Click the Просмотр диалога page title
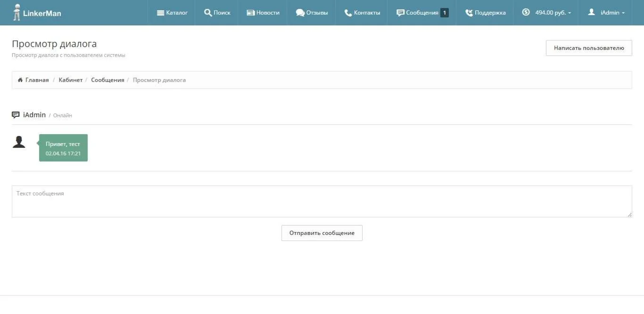The width and height of the screenshot is (644, 314). coord(54,44)
